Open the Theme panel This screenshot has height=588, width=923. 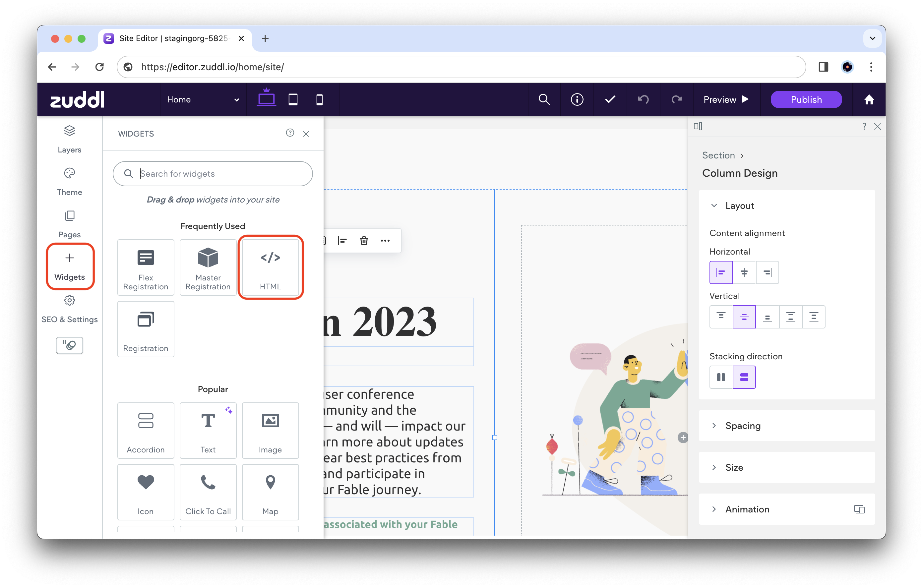(69, 181)
